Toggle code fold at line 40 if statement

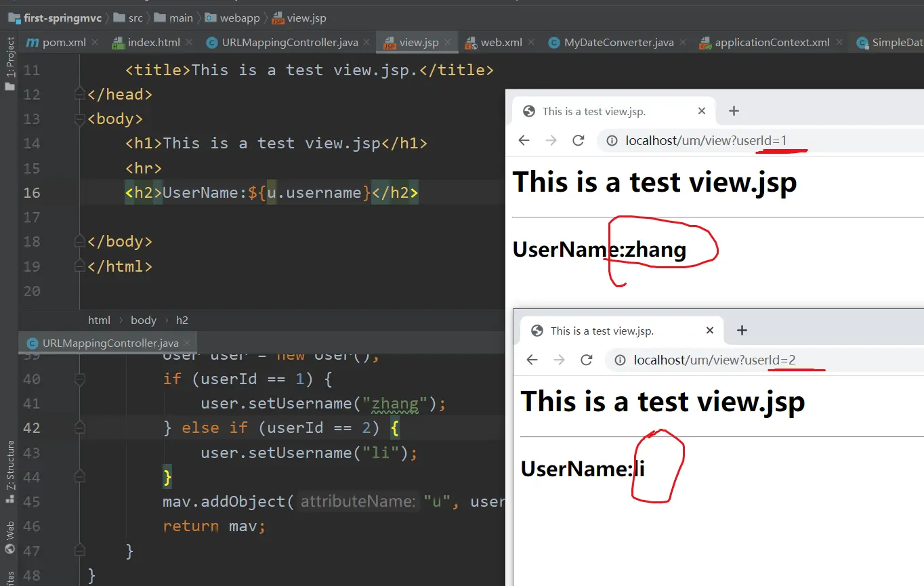tap(80, 379)
